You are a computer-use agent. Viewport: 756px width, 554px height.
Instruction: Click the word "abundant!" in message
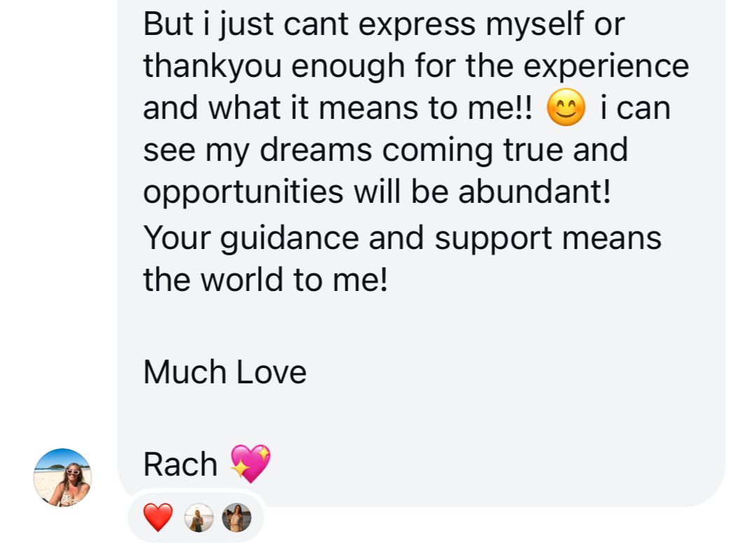(534, 192)
